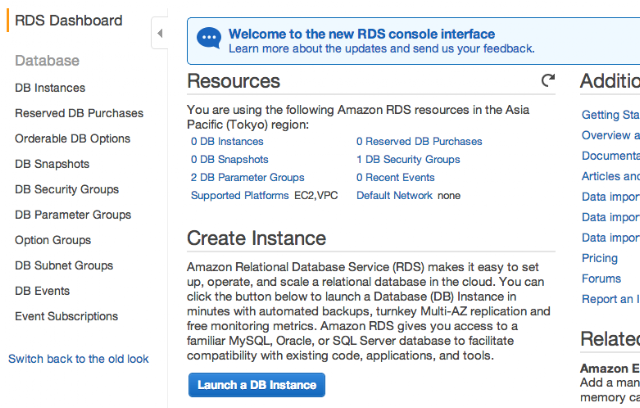Click the Report an issue link
The image size is (640, 408).
[x=611, y=299]
